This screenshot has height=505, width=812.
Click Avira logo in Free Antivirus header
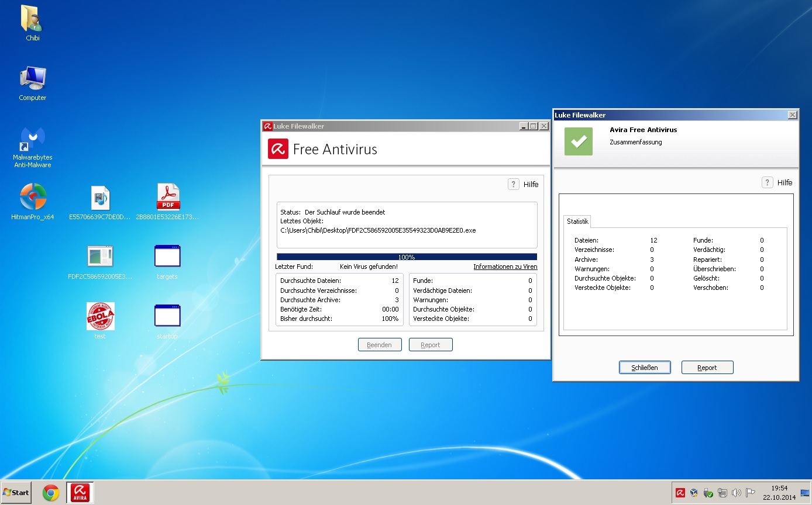278,149
